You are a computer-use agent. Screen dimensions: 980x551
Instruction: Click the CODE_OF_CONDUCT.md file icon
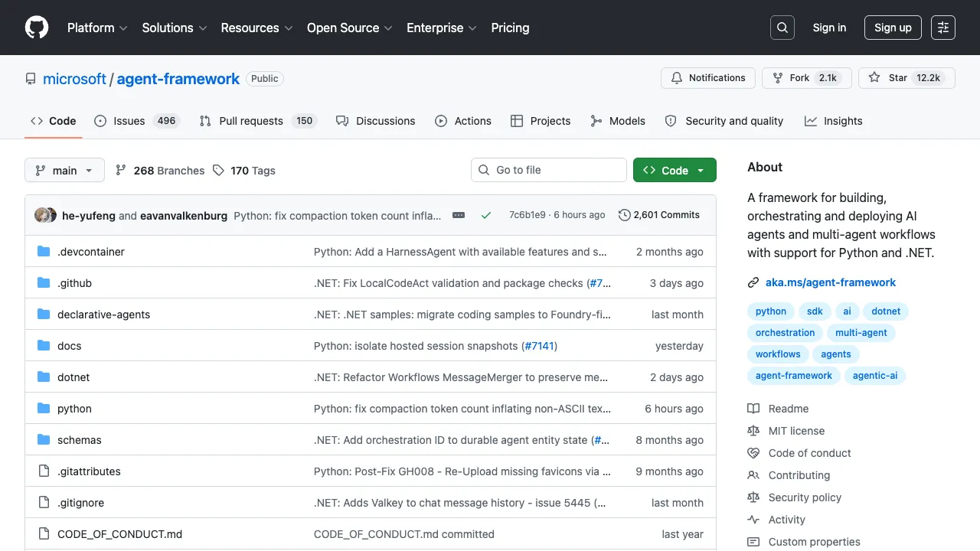44,534
